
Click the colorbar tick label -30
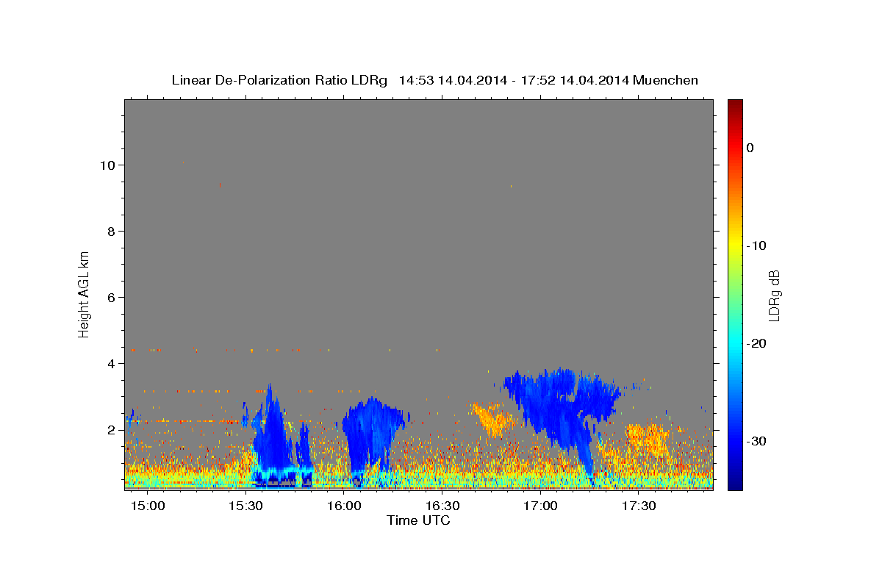tap(757, 441)
